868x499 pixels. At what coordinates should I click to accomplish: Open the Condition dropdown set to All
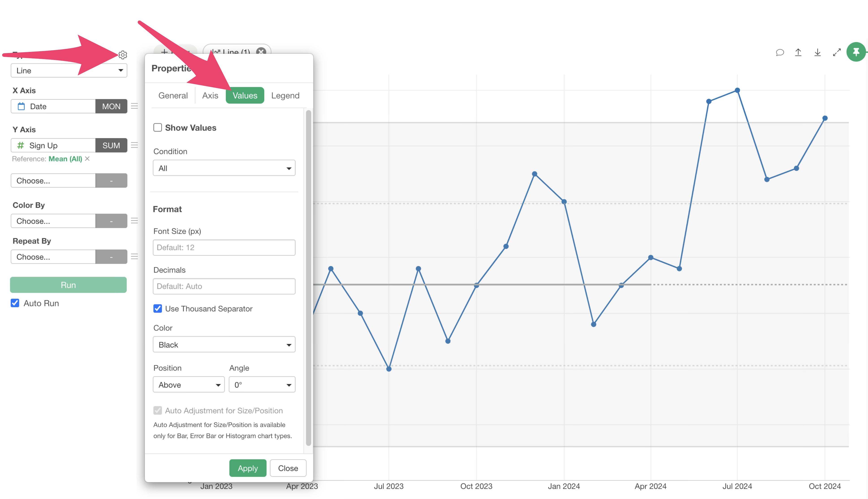224,168
